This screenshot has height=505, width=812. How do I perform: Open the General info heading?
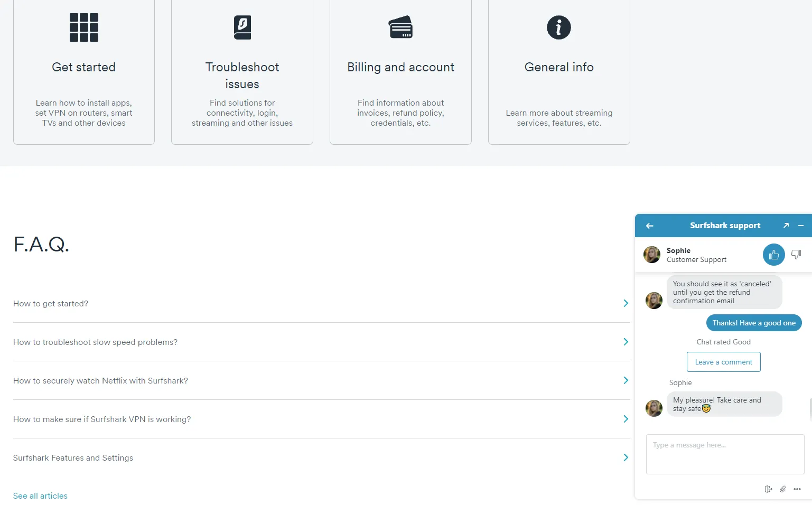559,67
